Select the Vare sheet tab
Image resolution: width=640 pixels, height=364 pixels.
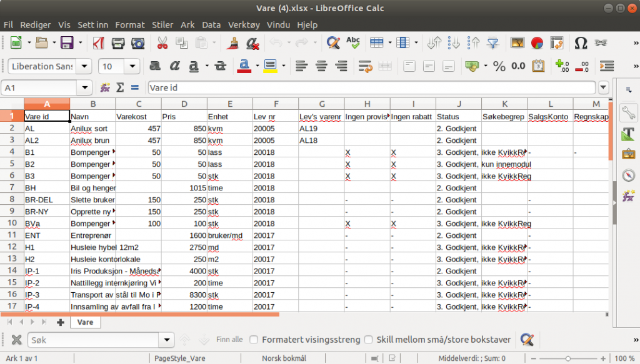click(x=85, y=322)
